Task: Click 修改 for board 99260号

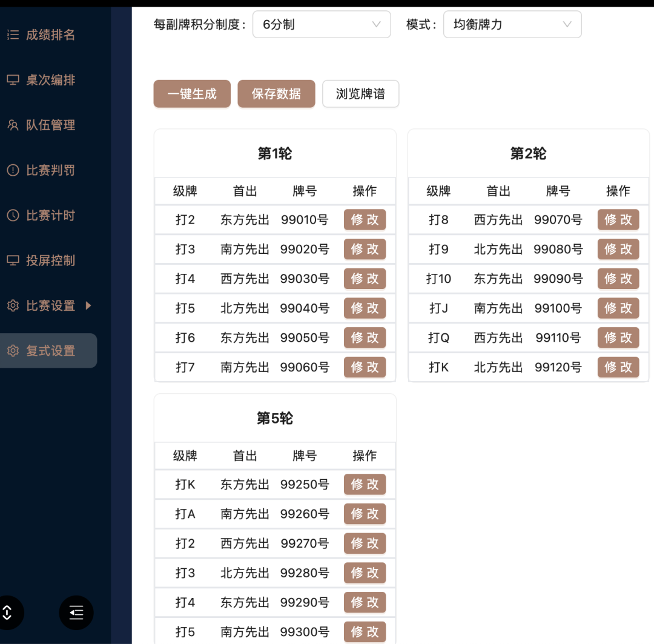Action: pos(365,514)
